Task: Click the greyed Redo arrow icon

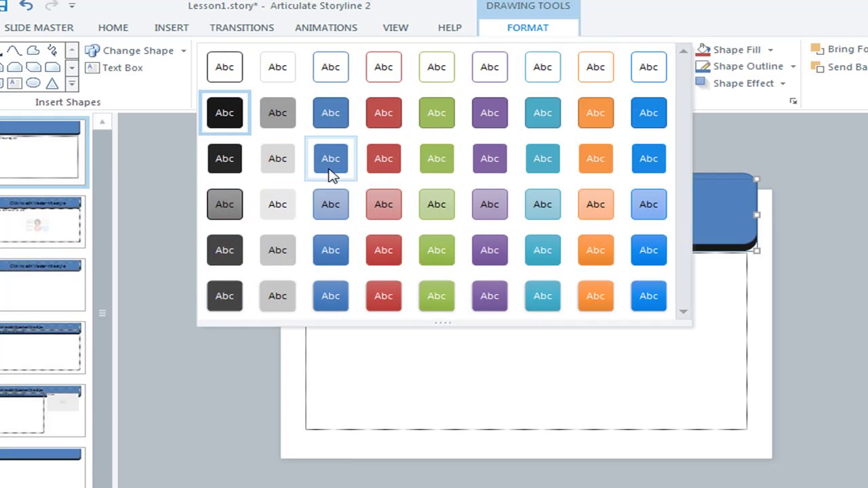Action: (x=52, y=5)
